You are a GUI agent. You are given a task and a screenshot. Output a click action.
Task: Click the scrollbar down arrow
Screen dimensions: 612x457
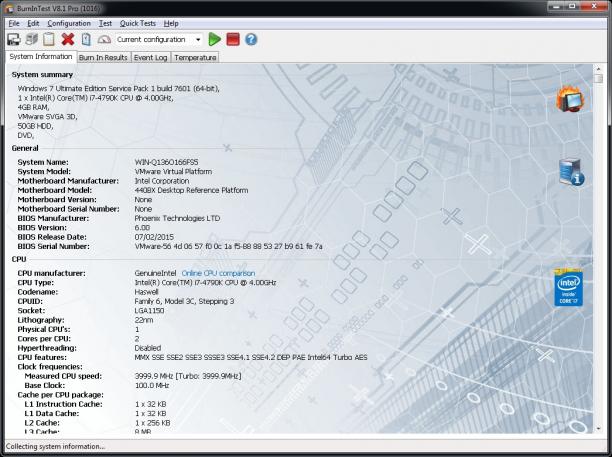pyautogui.click(x=598, y=429)
